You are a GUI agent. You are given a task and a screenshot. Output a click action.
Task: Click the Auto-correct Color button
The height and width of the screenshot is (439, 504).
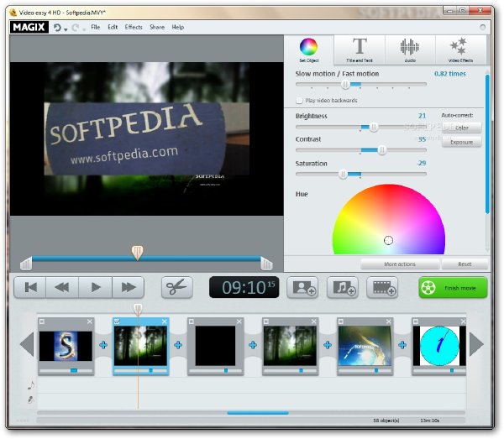(x=461, y=128)
